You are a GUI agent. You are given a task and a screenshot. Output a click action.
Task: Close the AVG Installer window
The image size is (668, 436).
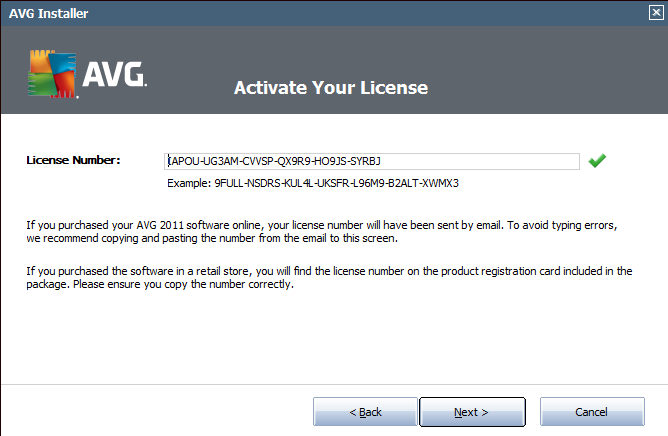(656, 13)
